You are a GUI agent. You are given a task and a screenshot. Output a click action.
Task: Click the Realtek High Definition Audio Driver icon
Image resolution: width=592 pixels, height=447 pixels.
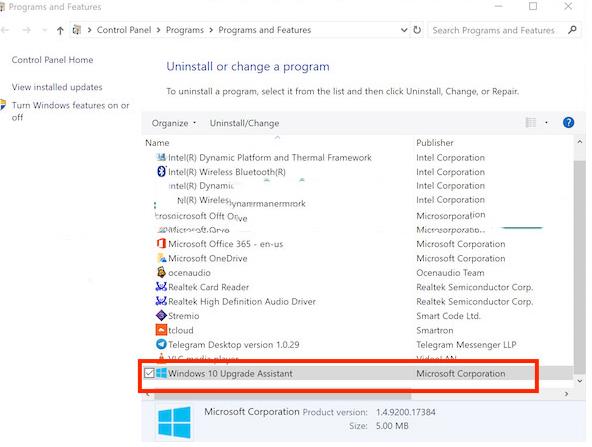pos(161,301)
